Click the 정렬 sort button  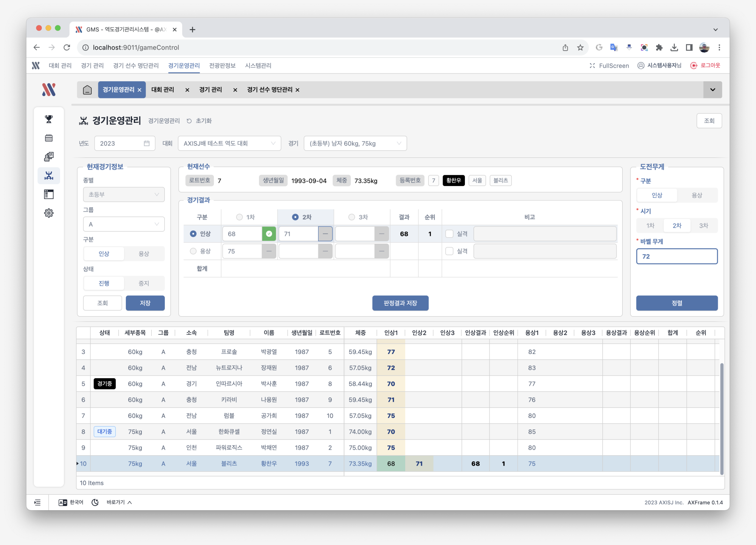pos(677,303)
